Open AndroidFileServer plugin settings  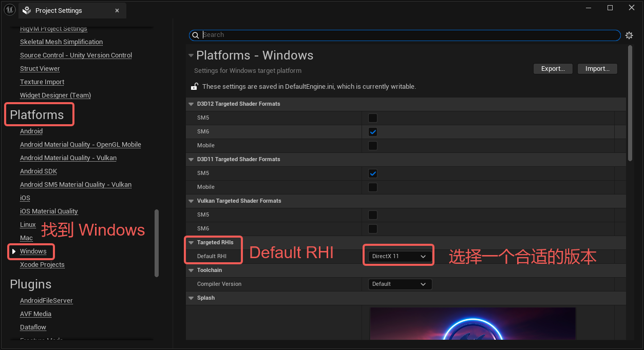(x=46, y=301)
